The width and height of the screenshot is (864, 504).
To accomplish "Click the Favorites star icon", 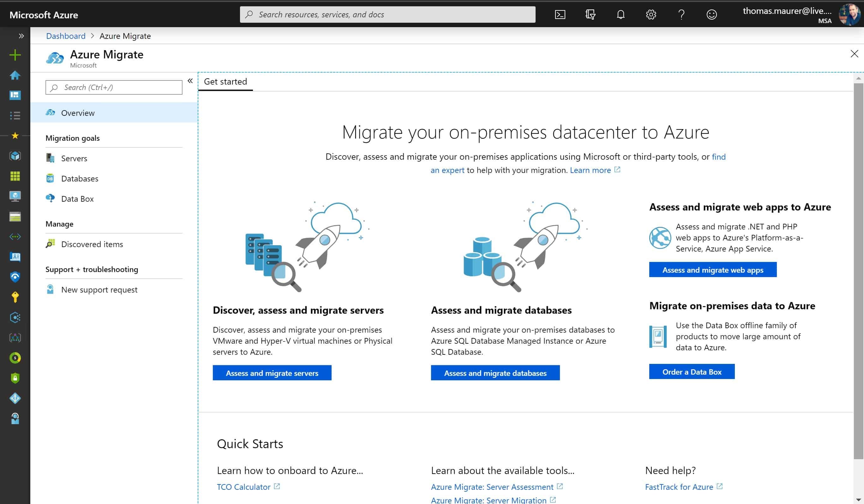I will click(x=15, y=136).
